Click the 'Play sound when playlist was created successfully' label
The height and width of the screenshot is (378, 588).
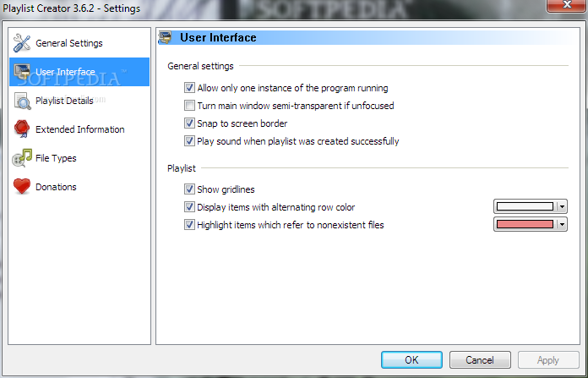tap(298, 141)
